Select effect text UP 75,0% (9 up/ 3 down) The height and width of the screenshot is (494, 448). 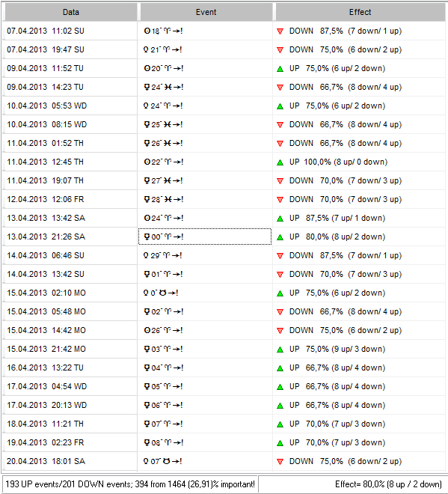pos(337,349)
